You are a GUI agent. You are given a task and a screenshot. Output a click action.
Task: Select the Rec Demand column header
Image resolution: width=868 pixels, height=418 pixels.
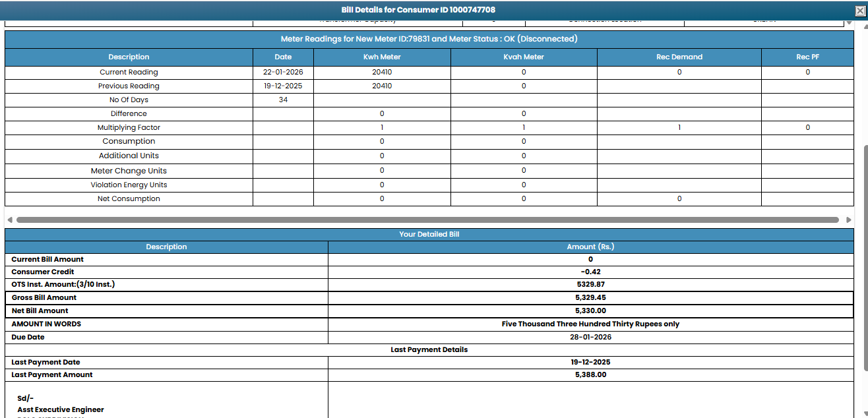point(679,57)
